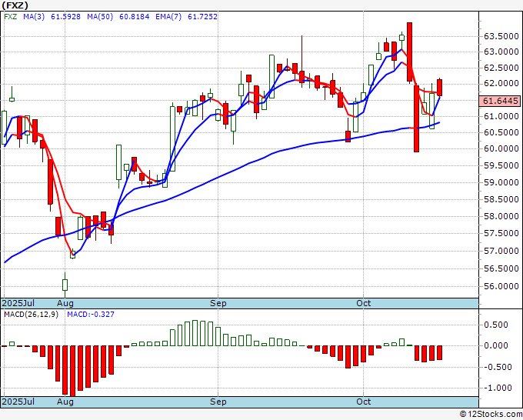Click the MA(50) indicator label

[x=100, y=16]
